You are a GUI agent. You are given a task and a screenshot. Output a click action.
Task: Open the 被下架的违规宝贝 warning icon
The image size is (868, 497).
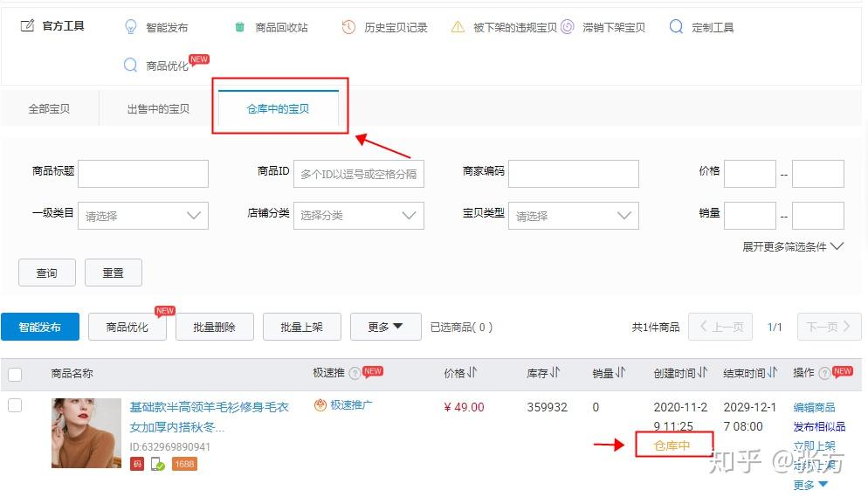click(458, 26)
